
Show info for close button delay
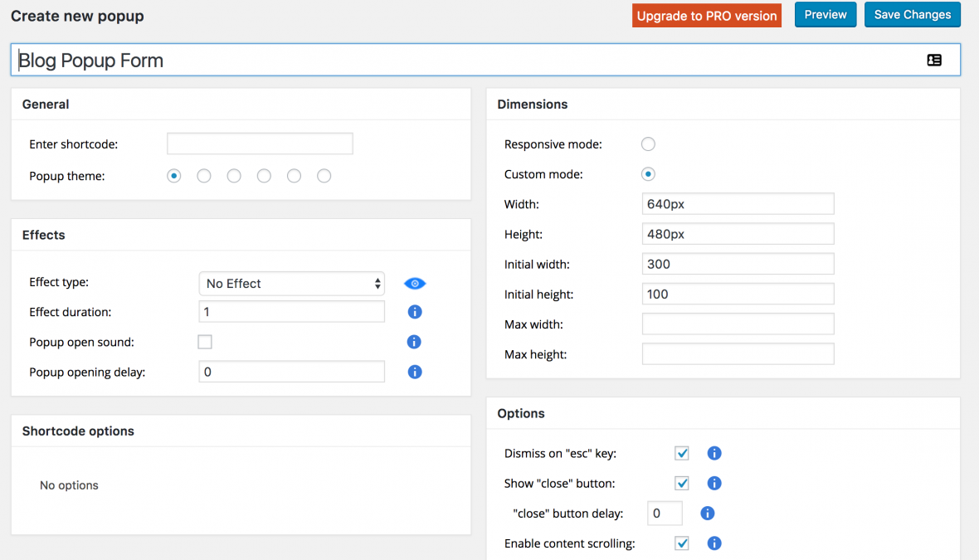(x=708, y=514)
